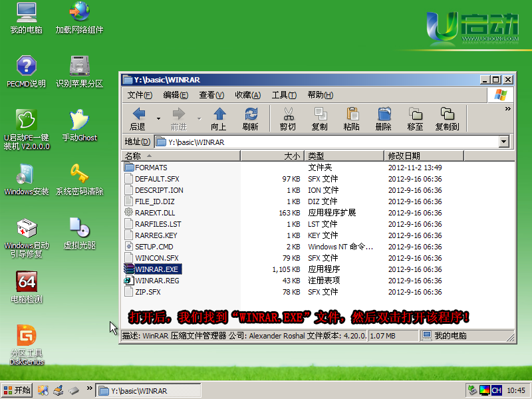Select the SETUP.CMD file
The height and width of the screenshot is (399, 532).
point(148,247)
